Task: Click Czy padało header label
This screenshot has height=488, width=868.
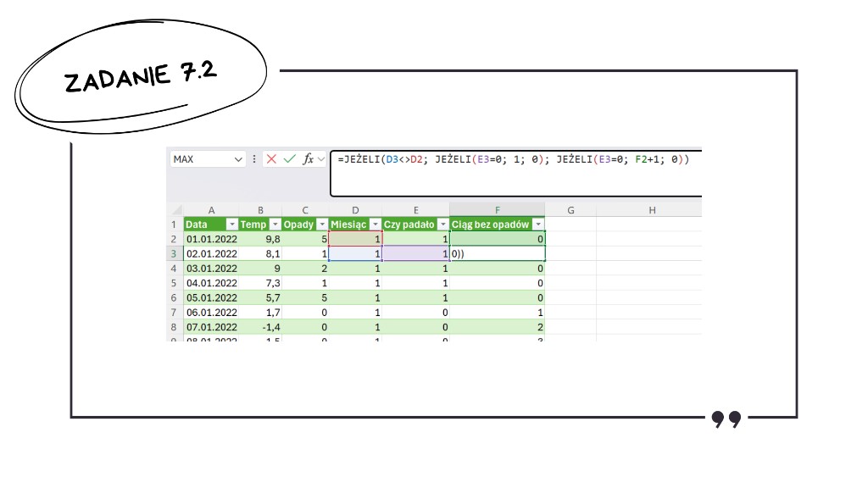Action: (409, 225)
